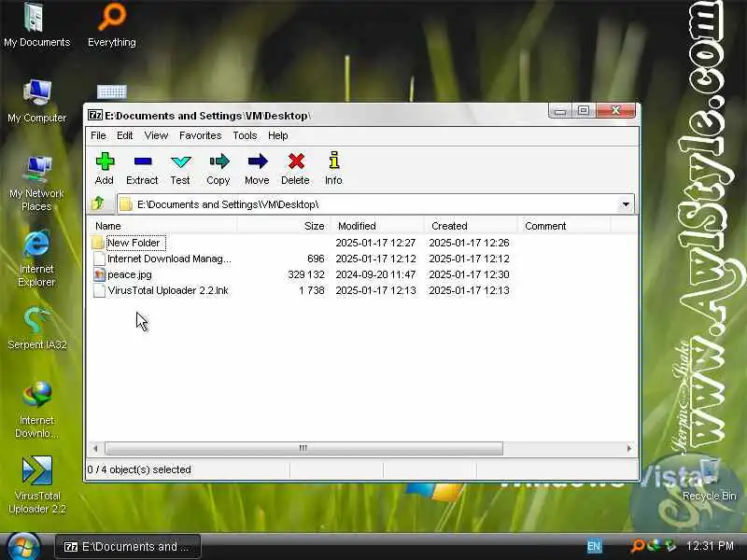747x560 pixels.
Task: Open the Tools menu
Action: [245, 135]
